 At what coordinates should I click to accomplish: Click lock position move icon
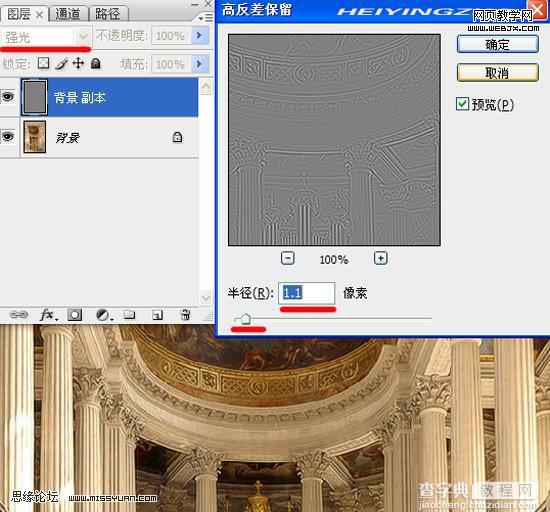click(78, 63)
